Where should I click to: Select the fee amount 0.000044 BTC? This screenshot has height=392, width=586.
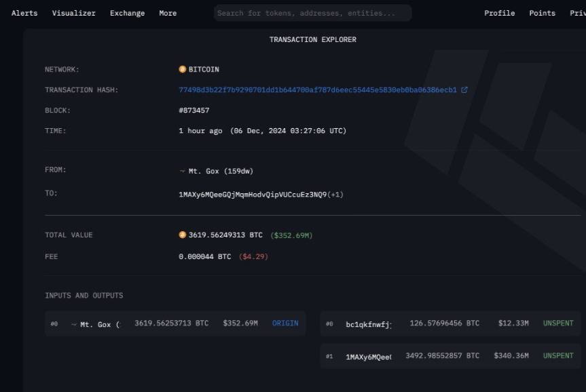point(205,257)
